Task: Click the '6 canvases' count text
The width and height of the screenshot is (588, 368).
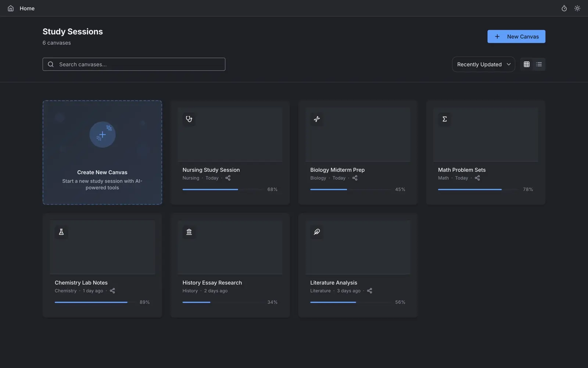Action: tap(57, 43)
